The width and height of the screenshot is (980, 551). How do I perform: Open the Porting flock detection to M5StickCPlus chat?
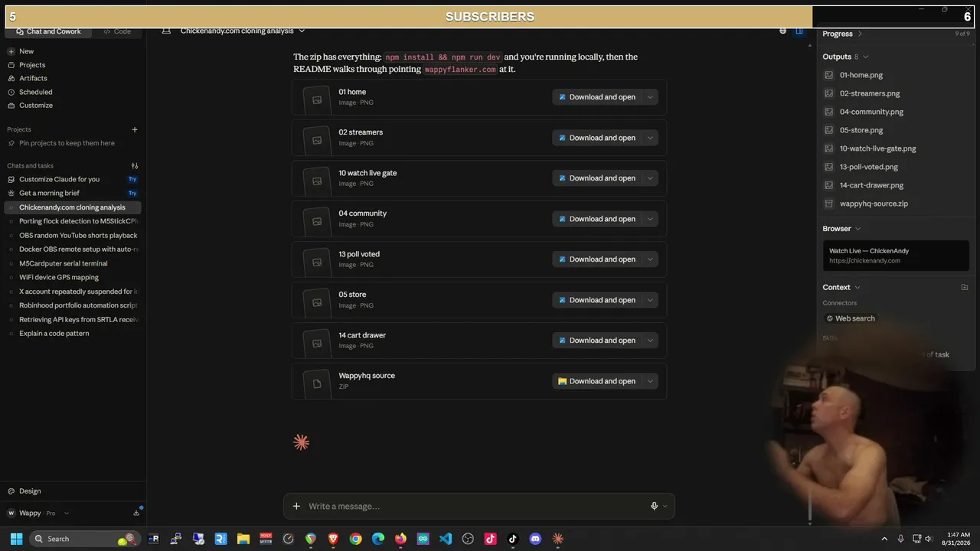tap(73, 221)
